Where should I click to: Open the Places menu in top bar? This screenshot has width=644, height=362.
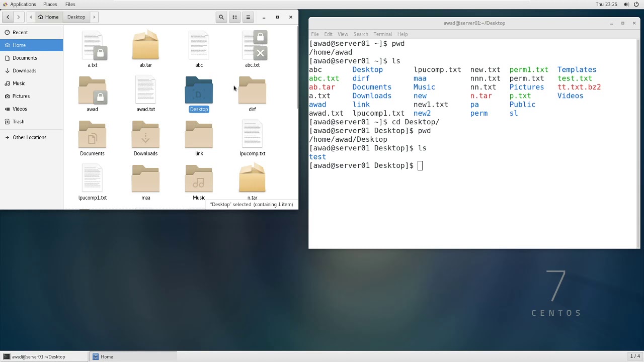(50, 5)
